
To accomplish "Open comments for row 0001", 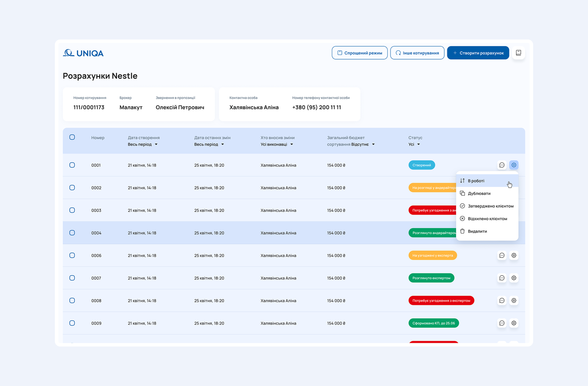I will click(x=501, y=165).
